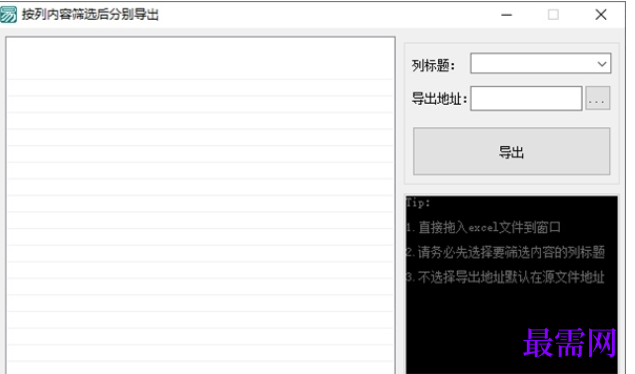
Task: Click the empty data list area
Action: point(200,206)
